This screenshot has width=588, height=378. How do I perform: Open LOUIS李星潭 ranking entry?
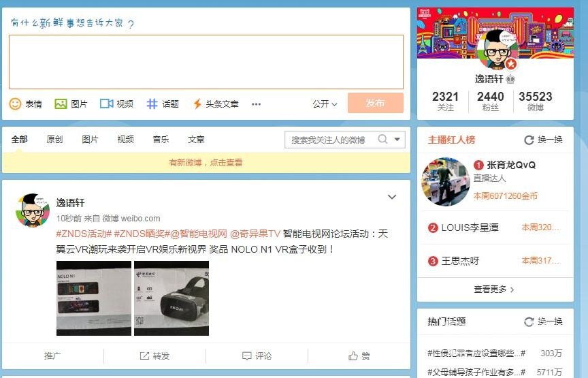pos(470,227)
